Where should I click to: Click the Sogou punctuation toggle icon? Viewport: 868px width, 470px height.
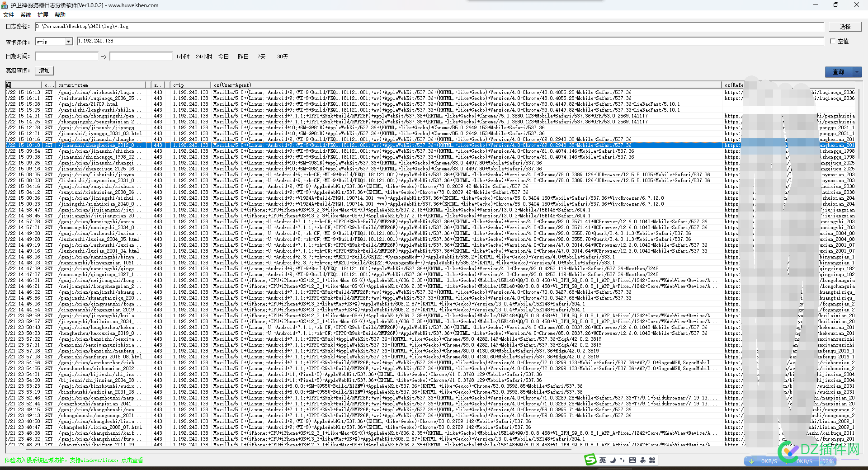click(x=623, y=460)
